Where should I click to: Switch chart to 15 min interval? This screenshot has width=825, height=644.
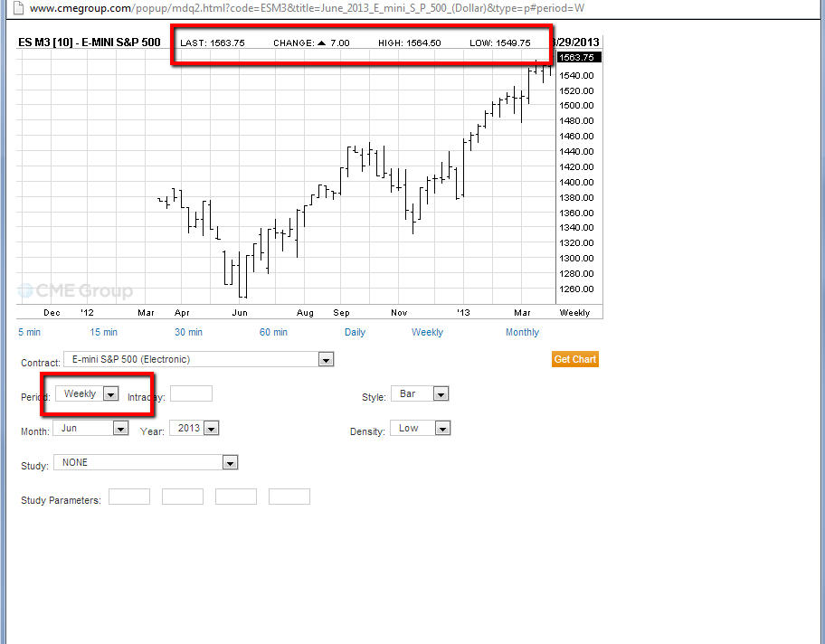click(104, 332)
